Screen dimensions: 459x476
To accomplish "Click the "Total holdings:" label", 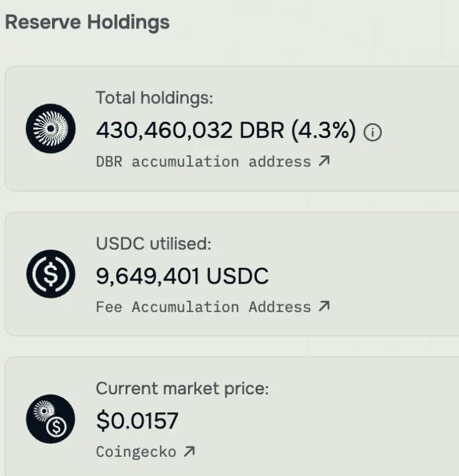I will tap(154, 98).
